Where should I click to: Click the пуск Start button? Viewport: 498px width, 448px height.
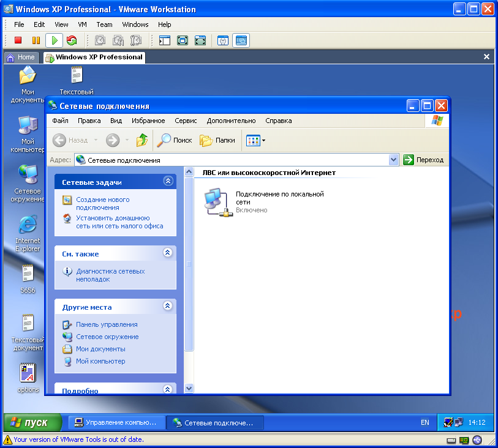click(32, 422)
